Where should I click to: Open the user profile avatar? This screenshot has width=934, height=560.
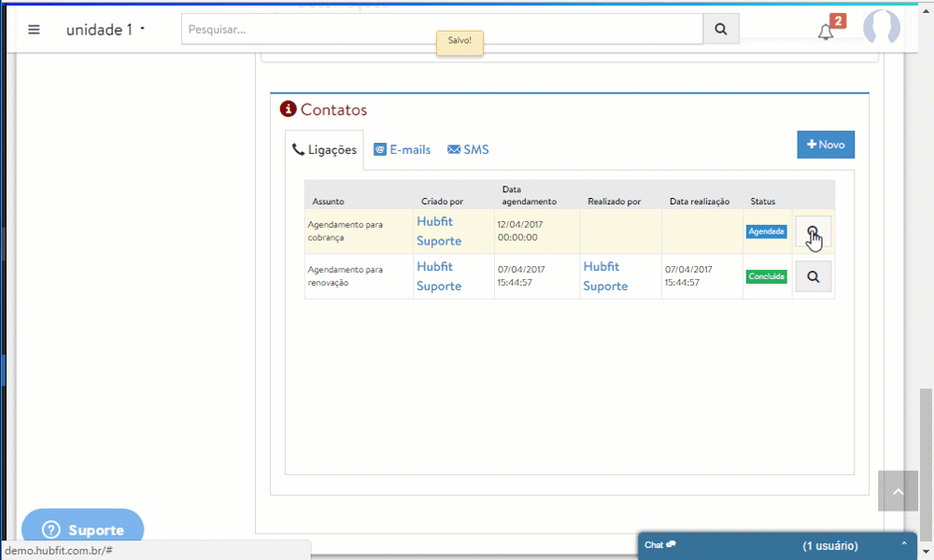(881, 29)
